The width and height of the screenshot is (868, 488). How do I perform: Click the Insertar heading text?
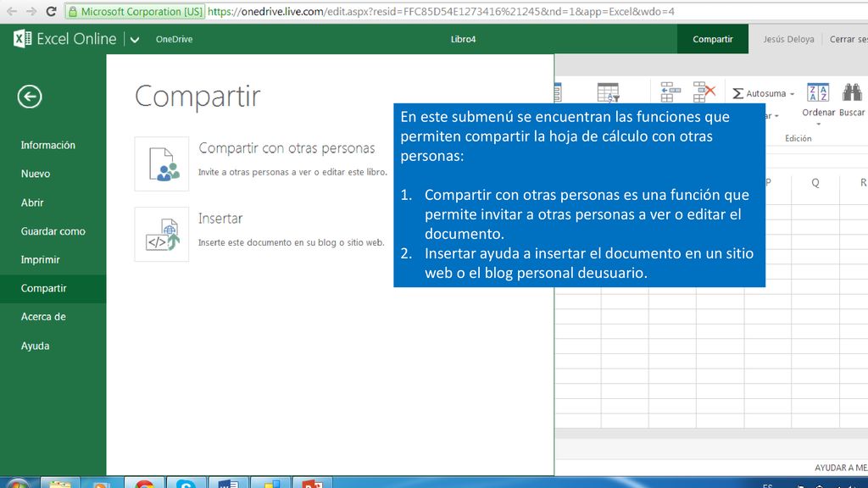click(x=220, y=219)
